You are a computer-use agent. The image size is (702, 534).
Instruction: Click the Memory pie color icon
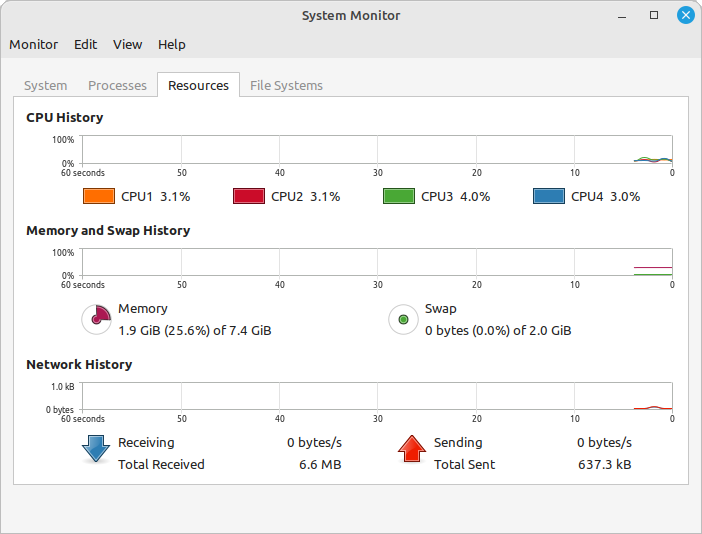(x=96, y=320)
